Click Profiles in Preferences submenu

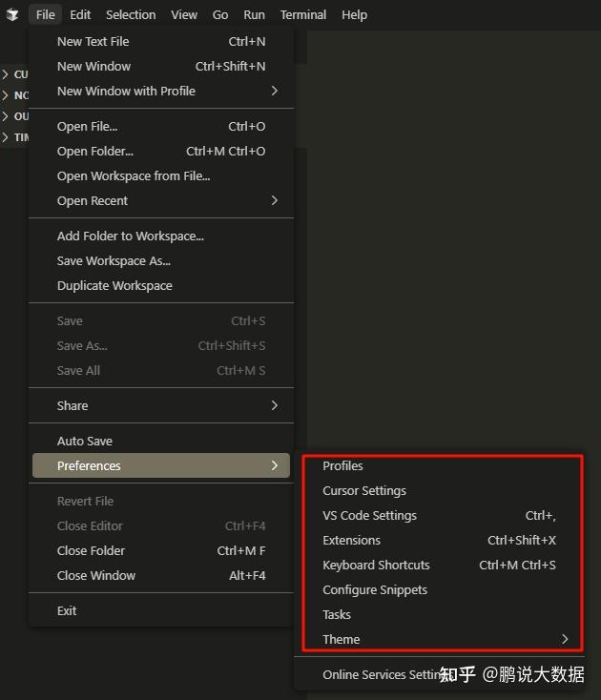coord(342,466)
